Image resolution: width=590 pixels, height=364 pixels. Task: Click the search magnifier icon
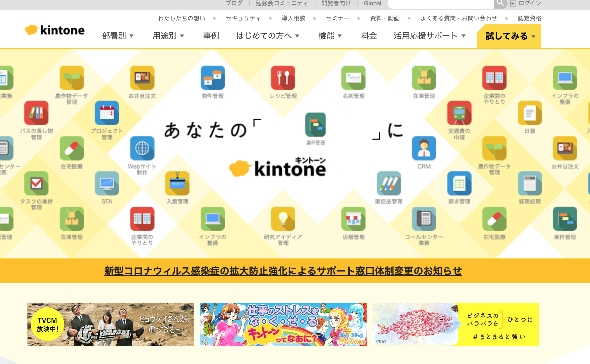click(500, 3)
